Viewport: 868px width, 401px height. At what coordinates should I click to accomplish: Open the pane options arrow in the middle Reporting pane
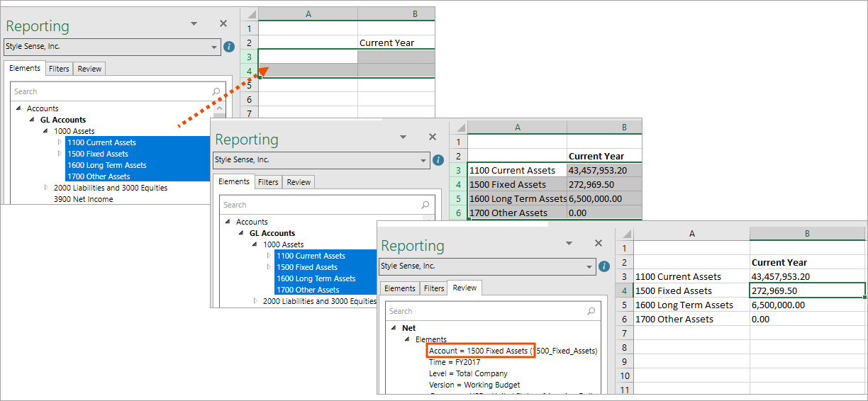click(x=403, y=137)
